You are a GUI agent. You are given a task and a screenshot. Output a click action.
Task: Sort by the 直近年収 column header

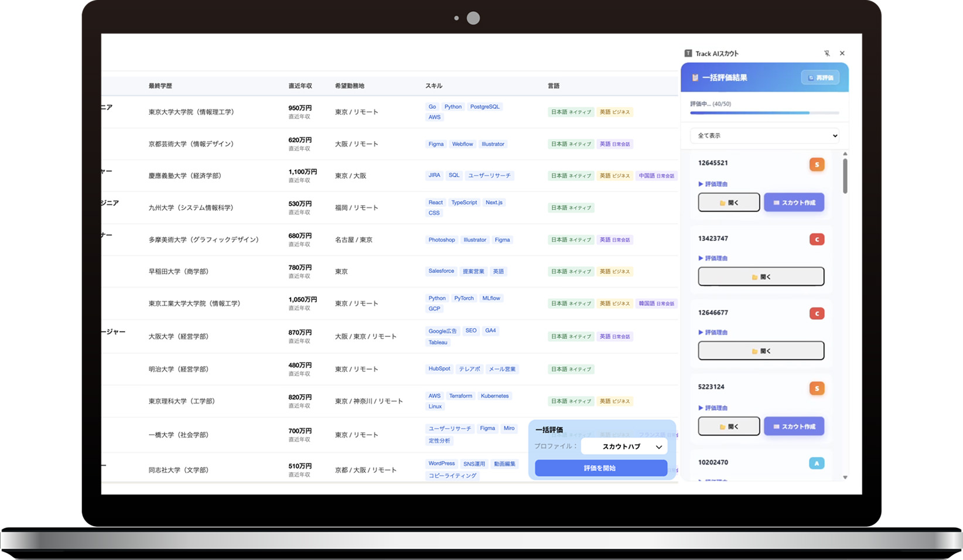point(300,86)
